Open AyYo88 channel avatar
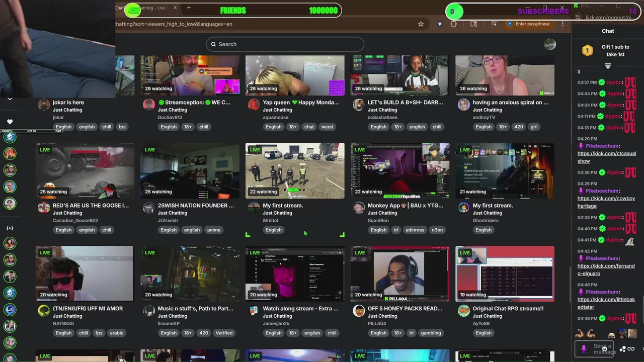 463,311
